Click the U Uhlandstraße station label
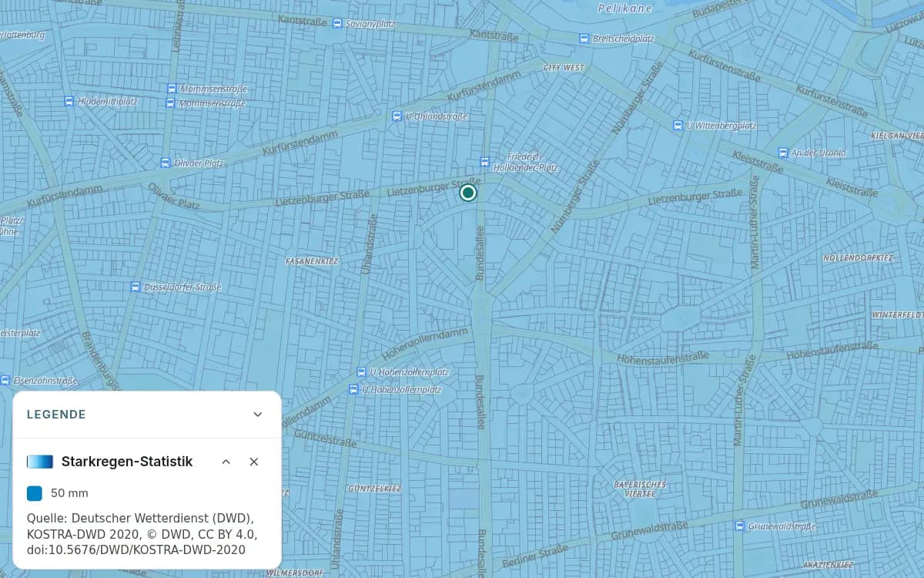This screenshot has width=924, height=578. [x=437, y=116]
